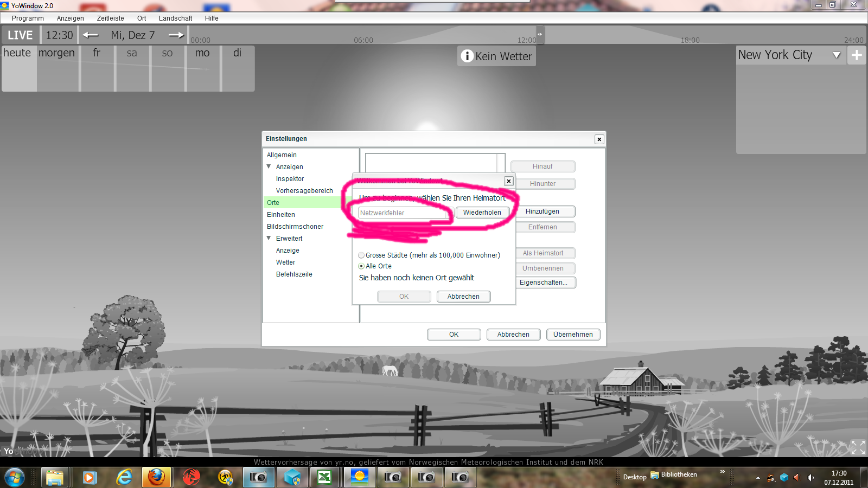Screen dimensions: 868x488
Task: Click the LIVE mode button
Action: (x=20, y=35)
